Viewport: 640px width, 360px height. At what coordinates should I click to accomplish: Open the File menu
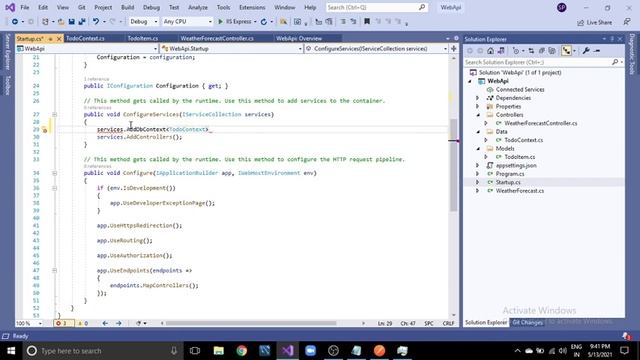point(25,7)
